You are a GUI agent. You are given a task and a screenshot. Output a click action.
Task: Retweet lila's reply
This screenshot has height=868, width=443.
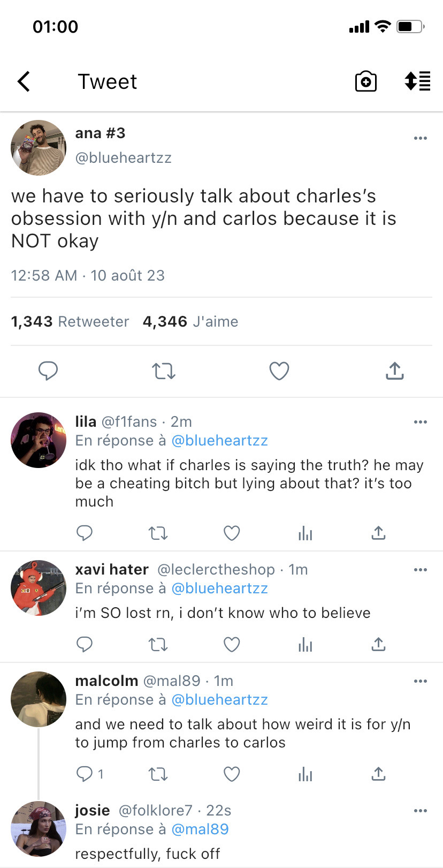(158, 533)
